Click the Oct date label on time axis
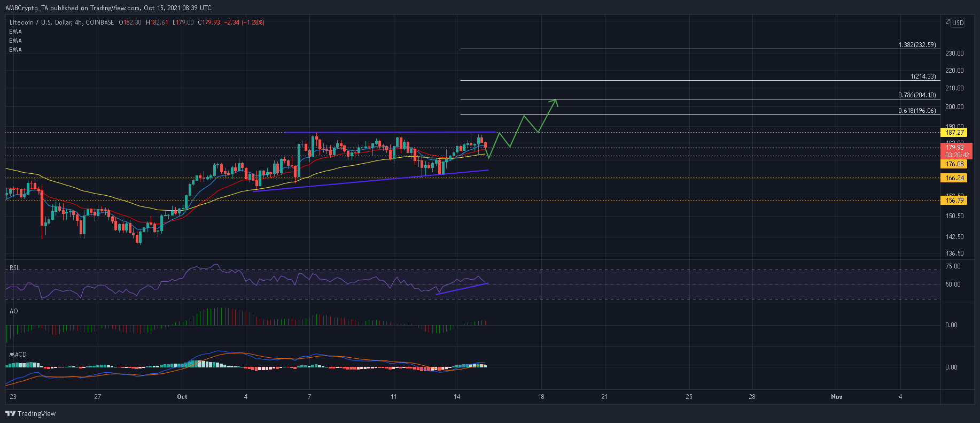The width and height of the screenshot is (980, 423). [x=182, y=397]
